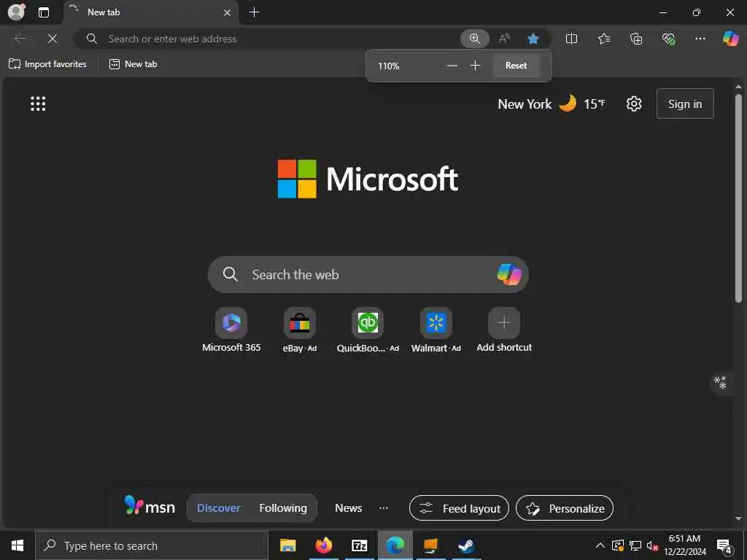This screenshot has width=747, height=560.
Task: Expand more feed categories ellipsis
Action: point(384,508)
